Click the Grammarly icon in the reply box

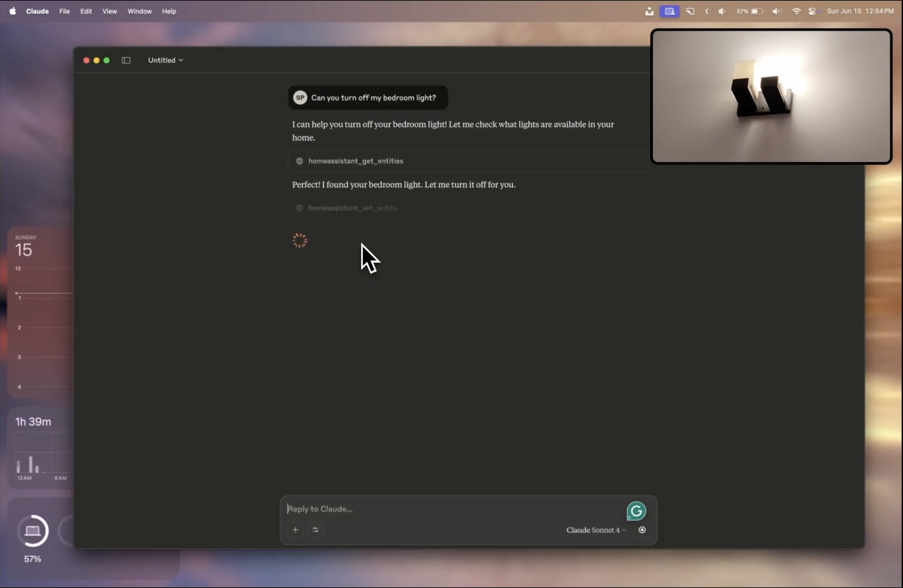click(636, 511)
